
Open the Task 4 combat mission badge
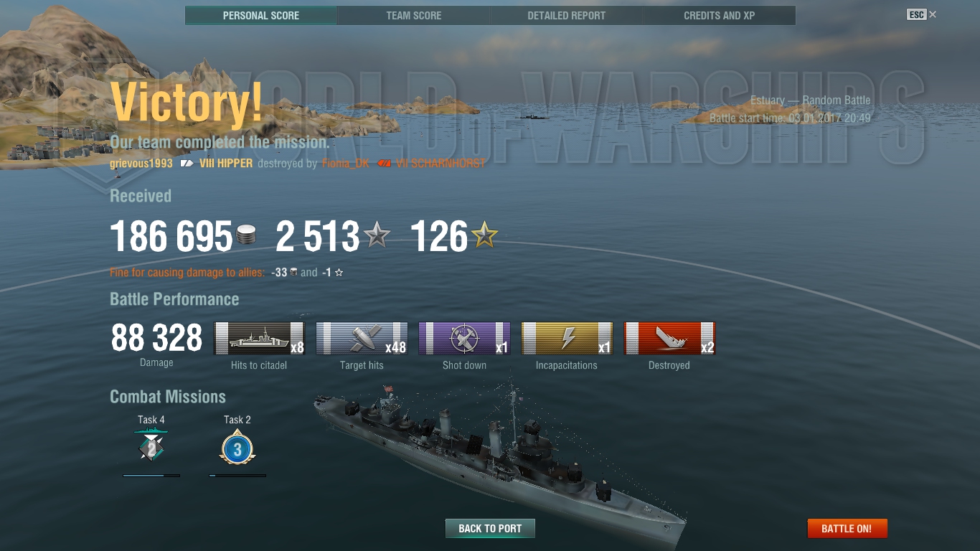(151, 448)
